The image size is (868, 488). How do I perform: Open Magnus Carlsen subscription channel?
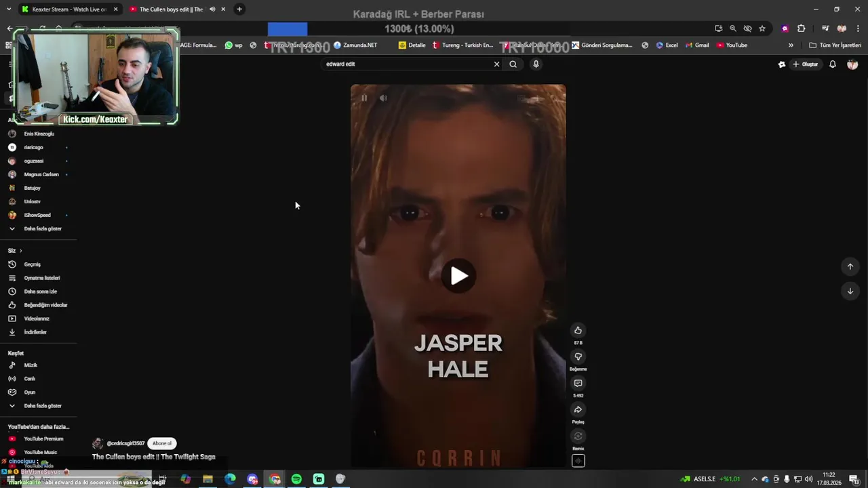41,174
